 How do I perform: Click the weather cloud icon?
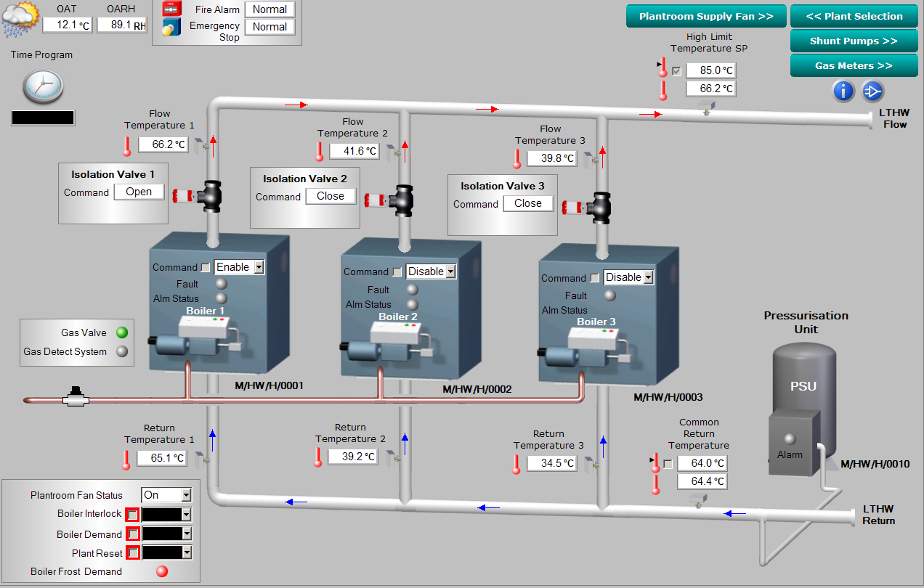click(x=20, y=19)
